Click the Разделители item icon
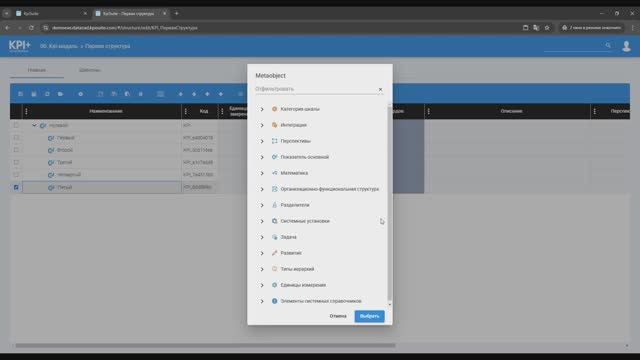Image resolution: width=640 pixels, height=360 pixels. [274, 205]
